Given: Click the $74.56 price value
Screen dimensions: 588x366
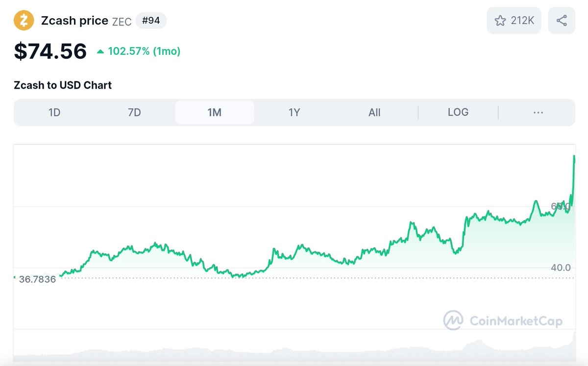Looking at the screenshot, I should 50,51.
